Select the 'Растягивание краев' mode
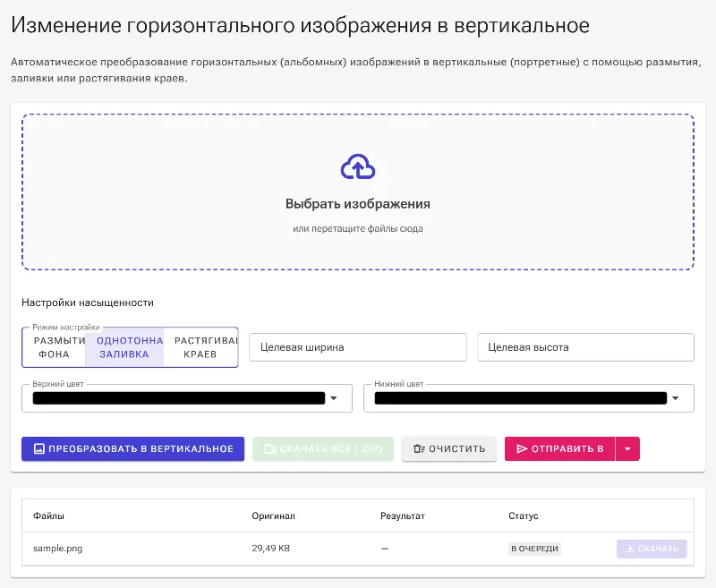The width and height of the screenshot is (716, 588). [200, 347]
